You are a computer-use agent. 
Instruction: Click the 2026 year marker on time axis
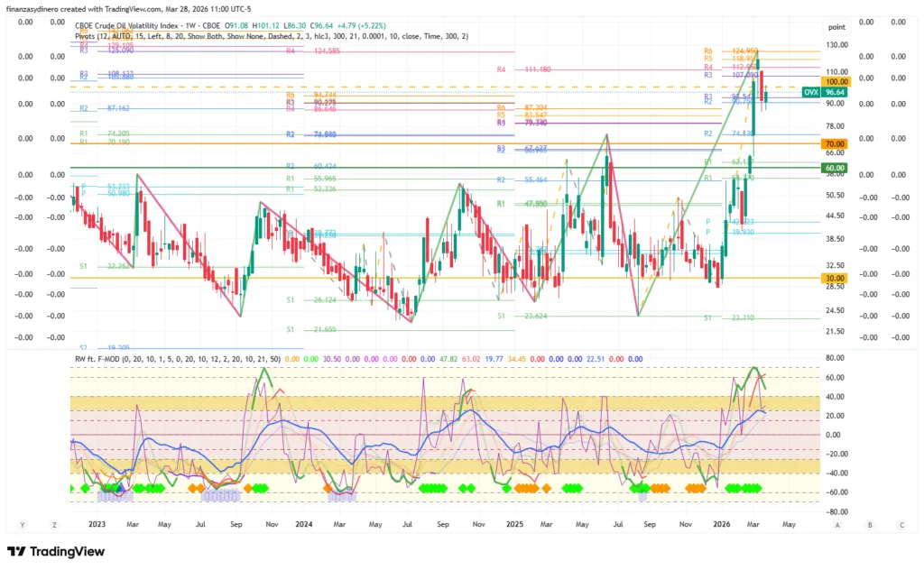pyautogui.click(x=722, y=523)
